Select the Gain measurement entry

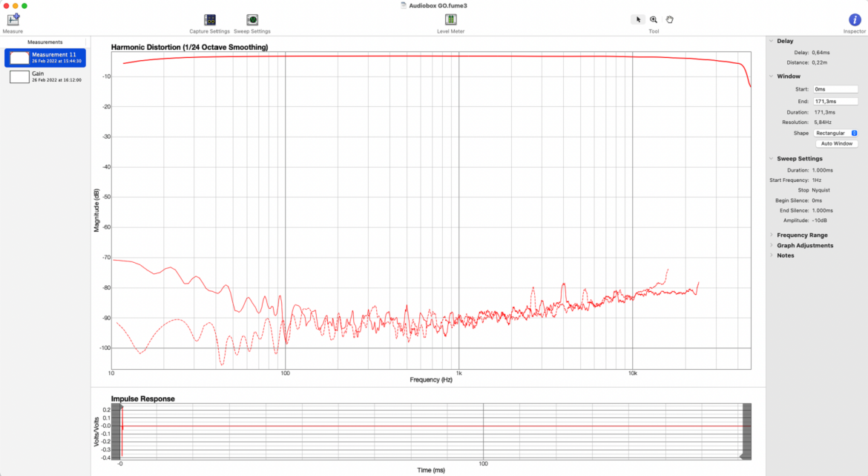(45, 76)
